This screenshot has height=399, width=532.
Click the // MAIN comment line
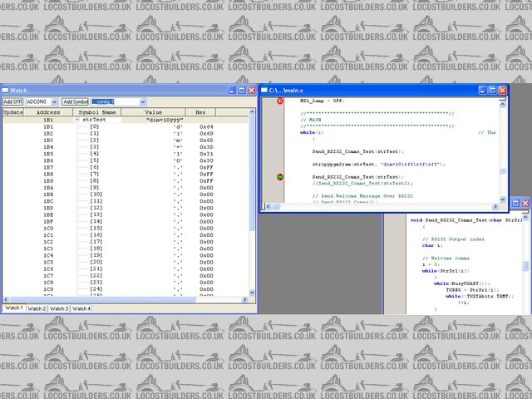[x=310, y=120]
